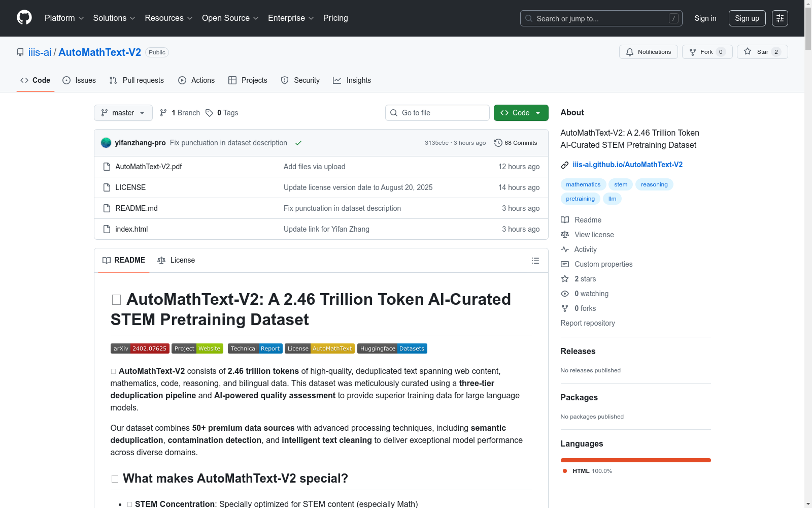Viewport: 812px width, 508px height.
Task: Switch to the Actions tab
Action: point(196,80)
